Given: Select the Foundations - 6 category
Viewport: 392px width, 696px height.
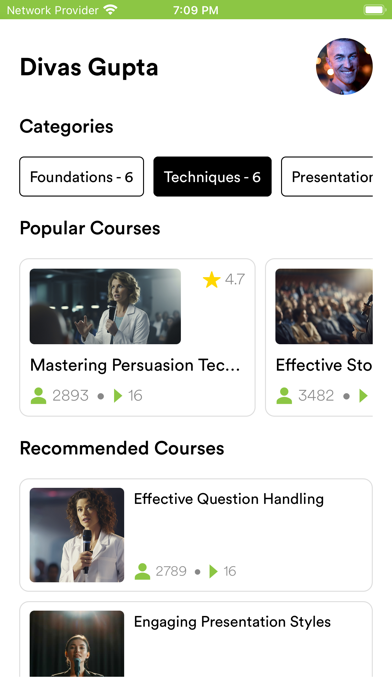Looking at the screenshot, I should click(x=82, y=177).
